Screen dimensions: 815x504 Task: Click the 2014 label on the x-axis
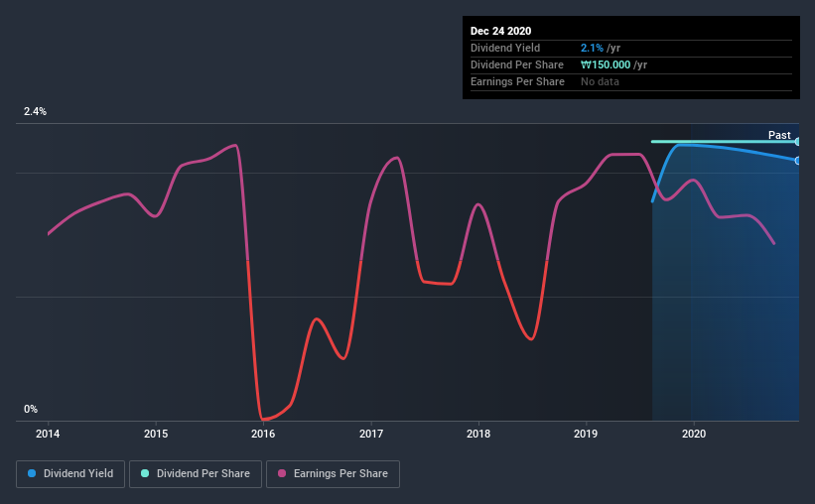point(48,434)
